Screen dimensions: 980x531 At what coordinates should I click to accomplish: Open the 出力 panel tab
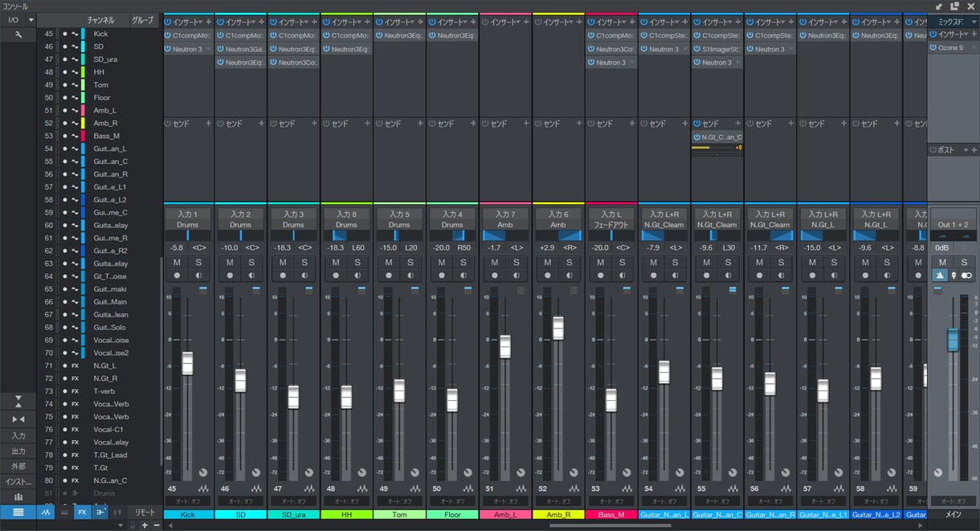(x=18, y=451)
